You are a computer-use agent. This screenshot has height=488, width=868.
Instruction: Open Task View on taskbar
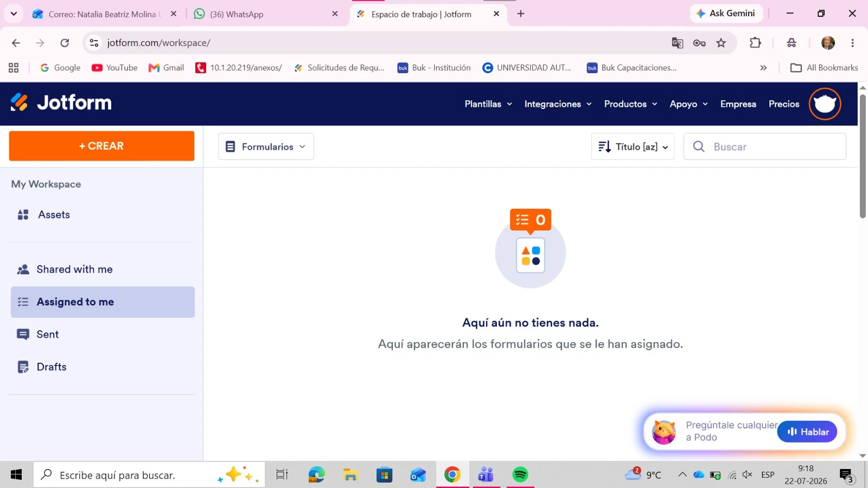click(282, 475)
